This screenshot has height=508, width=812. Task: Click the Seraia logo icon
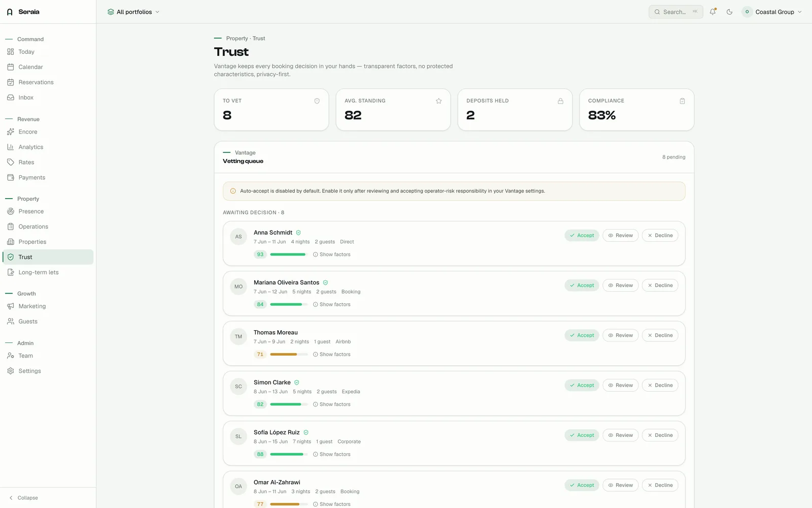click(x=10, y=12)
